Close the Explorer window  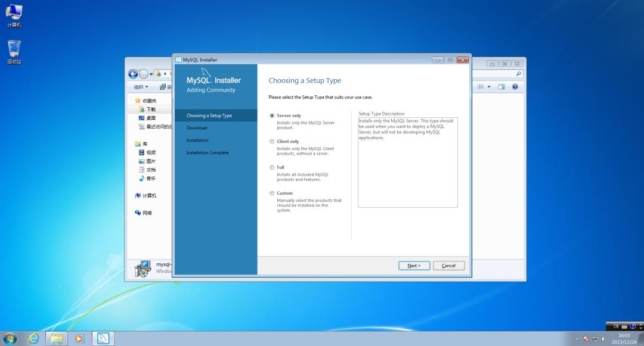coord(518,64)
